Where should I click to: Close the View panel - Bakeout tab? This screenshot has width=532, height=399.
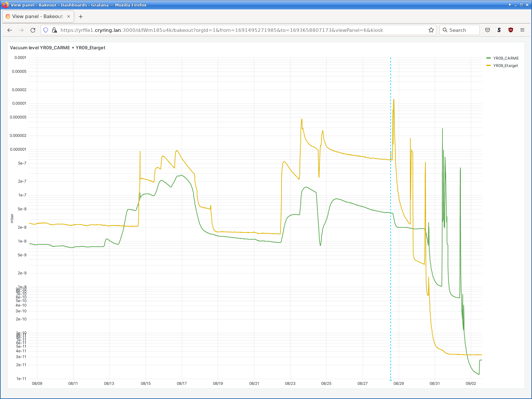tap(69, 16)
